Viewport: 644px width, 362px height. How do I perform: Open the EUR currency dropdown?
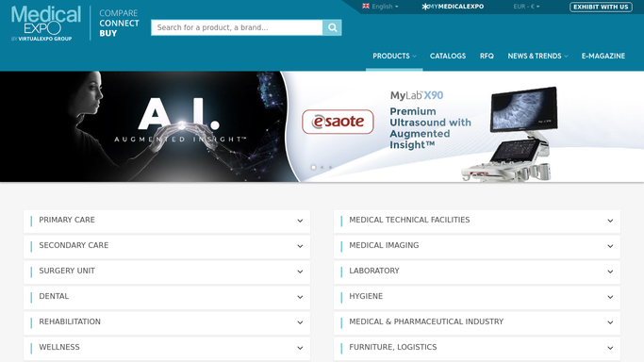click(526, 7)
